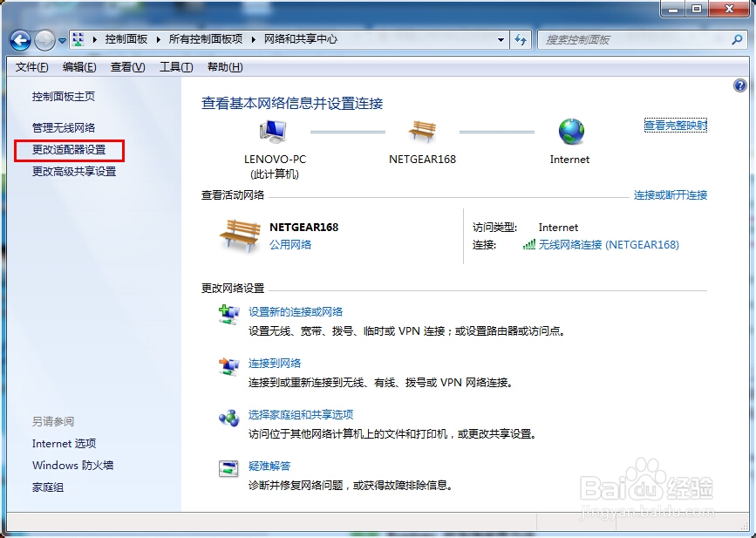Click the NETGEAR168 network icon in the map
This screenshot has width=756, height=538.
(422, 131)
